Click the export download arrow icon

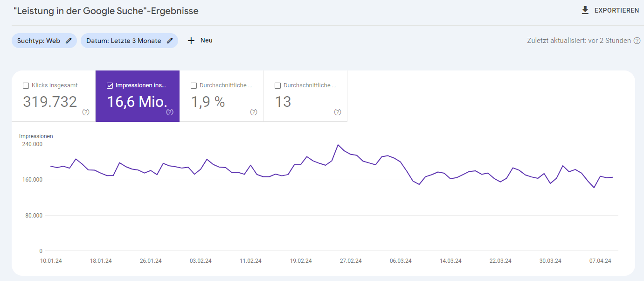click(584, 10)
